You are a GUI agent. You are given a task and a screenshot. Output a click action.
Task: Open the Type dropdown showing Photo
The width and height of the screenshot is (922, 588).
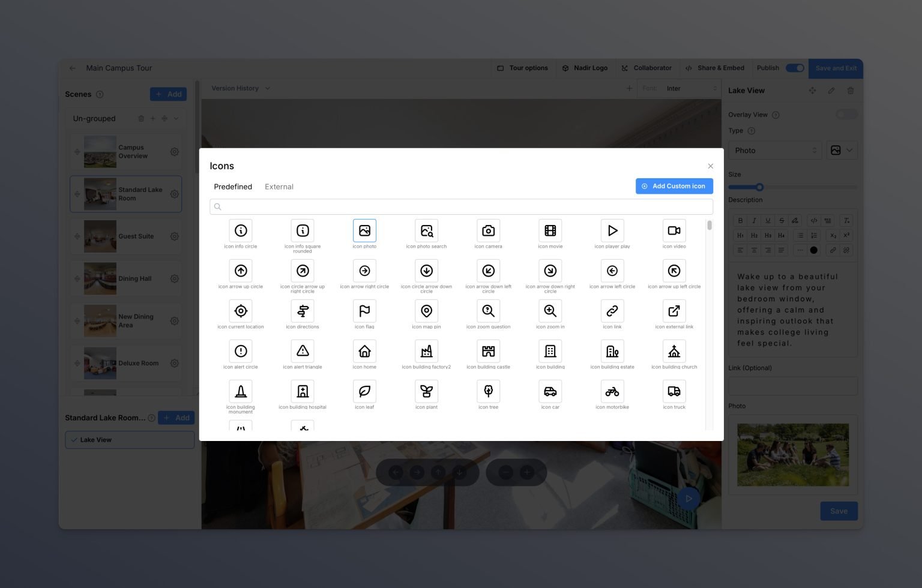(774, 151)
